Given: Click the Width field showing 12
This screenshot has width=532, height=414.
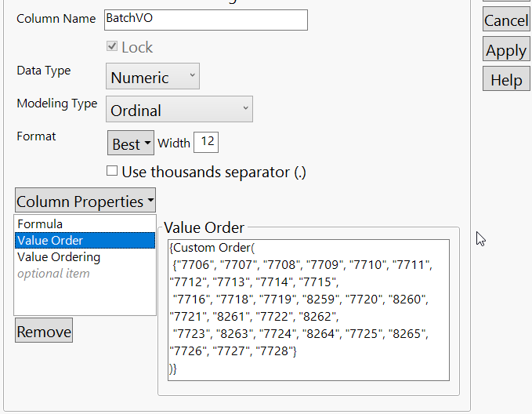Looking at the screenshot, I should pyautogui.click(x=207, y=143).
